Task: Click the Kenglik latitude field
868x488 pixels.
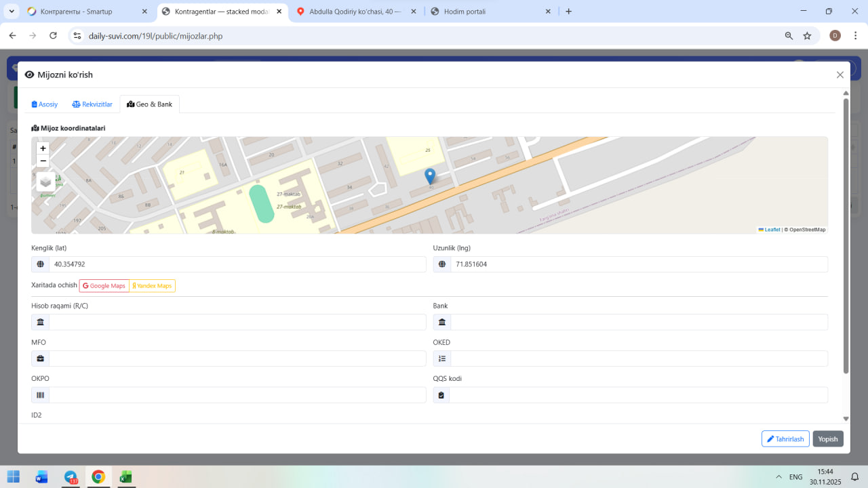Action: (237, 264)
